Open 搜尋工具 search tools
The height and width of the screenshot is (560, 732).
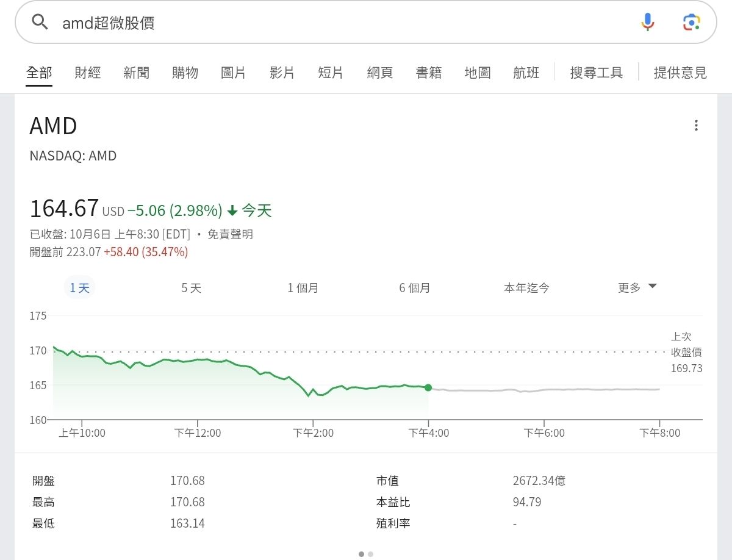597,73
